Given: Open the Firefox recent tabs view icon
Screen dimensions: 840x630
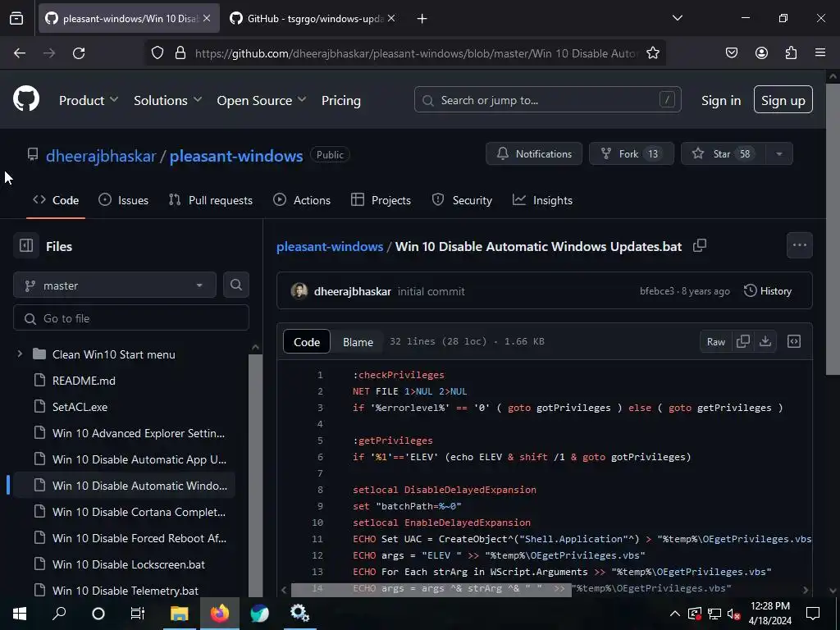Looking at the screenshot, I should click(x=16, y=18).
